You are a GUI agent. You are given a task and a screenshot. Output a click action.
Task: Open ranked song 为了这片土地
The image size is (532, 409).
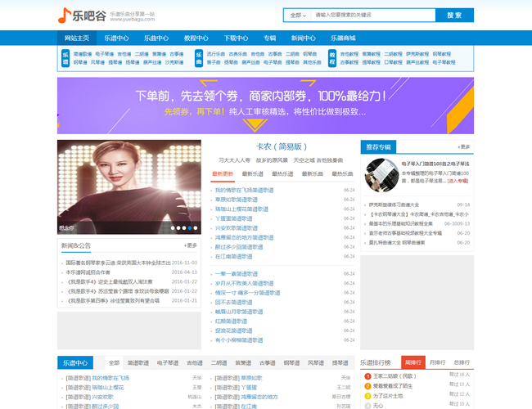pyautogui.click(x=388, y=396)
